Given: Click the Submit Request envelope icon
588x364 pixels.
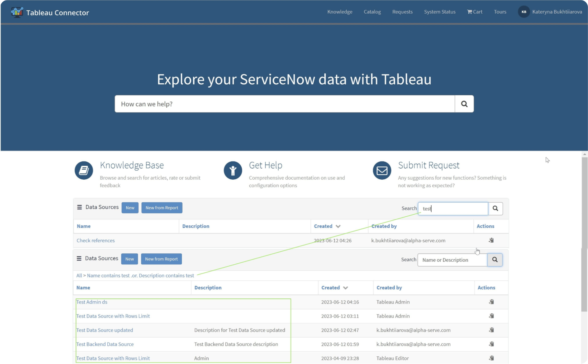Looking at the screenshot, I should click(382, 170).
